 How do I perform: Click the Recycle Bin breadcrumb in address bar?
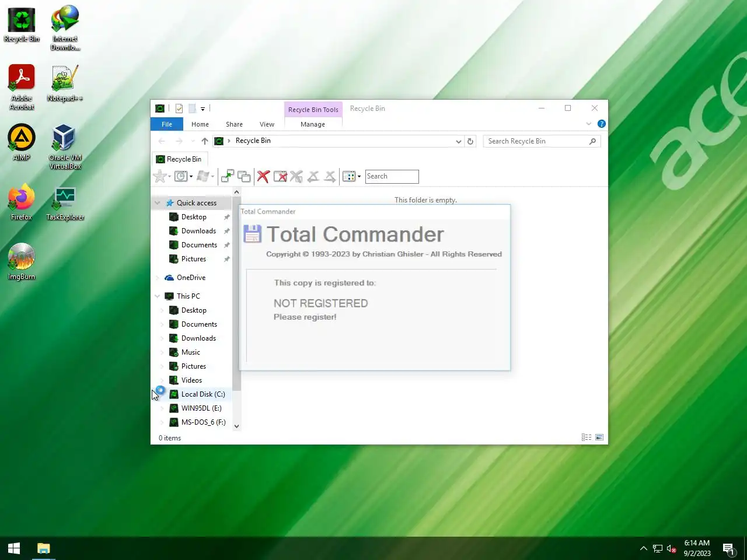(253, 141)
